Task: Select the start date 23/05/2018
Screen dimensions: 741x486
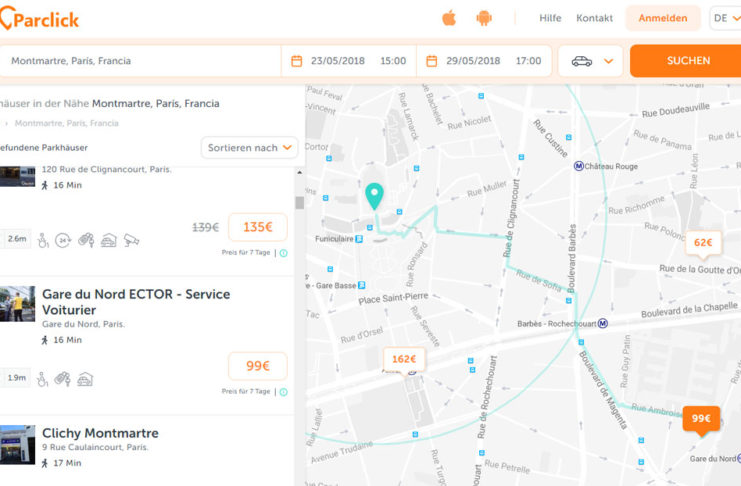Action: 337,61
